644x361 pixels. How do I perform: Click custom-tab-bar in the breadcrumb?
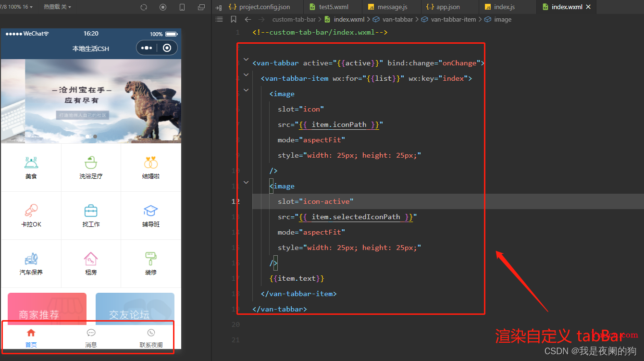[294, 20]
